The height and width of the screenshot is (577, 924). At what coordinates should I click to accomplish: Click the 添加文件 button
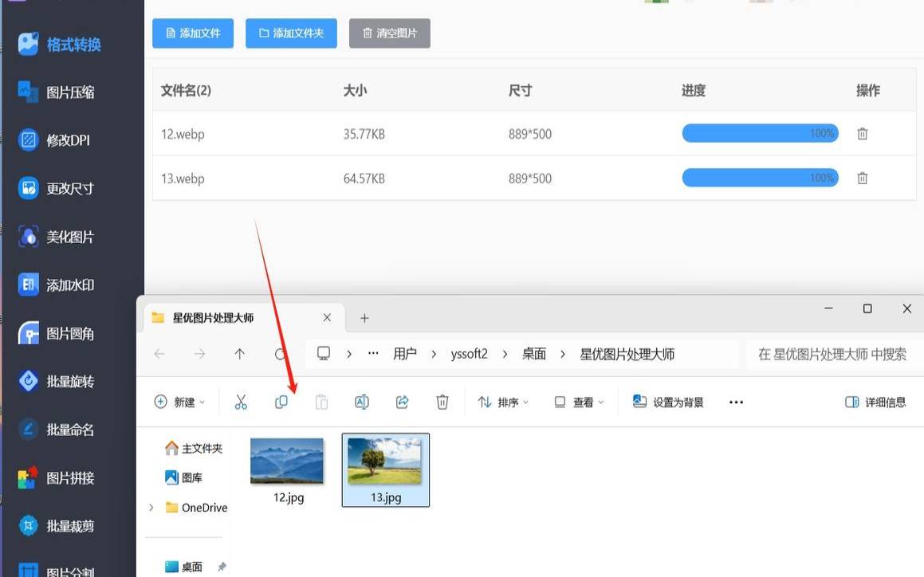point(192,33)
